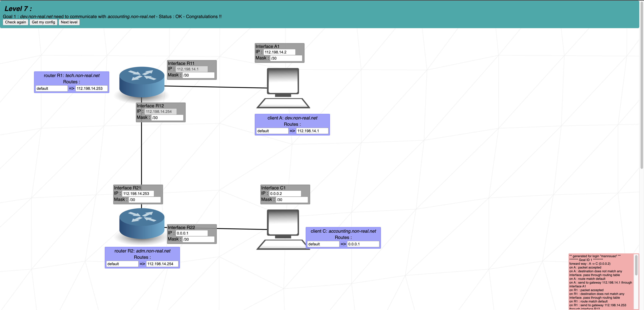Image resolution: width=644 pixels, height=310 pixels.
Task: Edit router R1 route gateway field
Action: (91, 89)
